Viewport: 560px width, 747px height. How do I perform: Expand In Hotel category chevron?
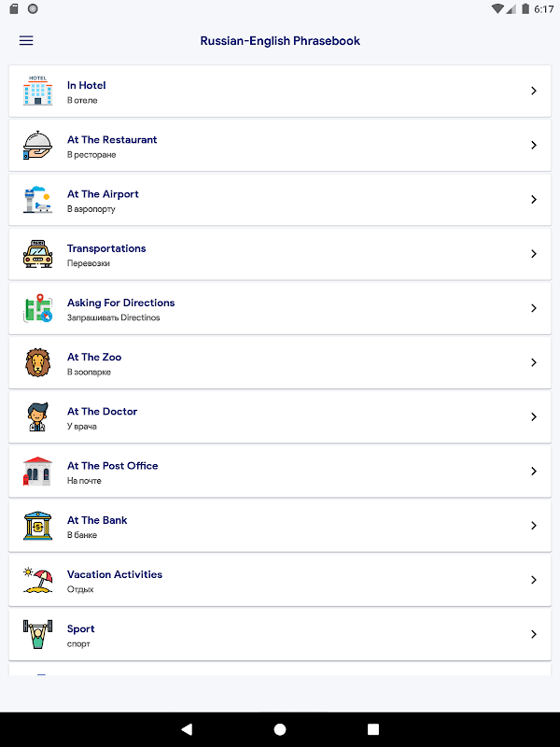click(x=534, y=91)
